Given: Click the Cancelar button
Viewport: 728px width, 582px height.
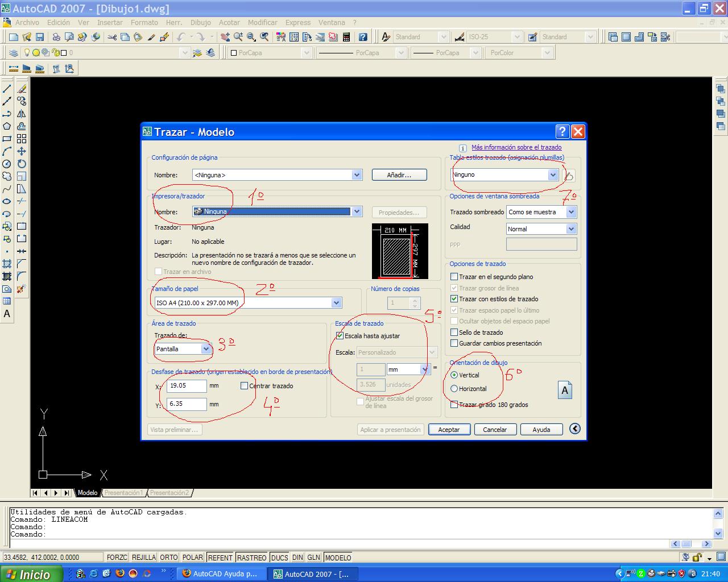Looking at the screenshot, I should tap(495, 430).
